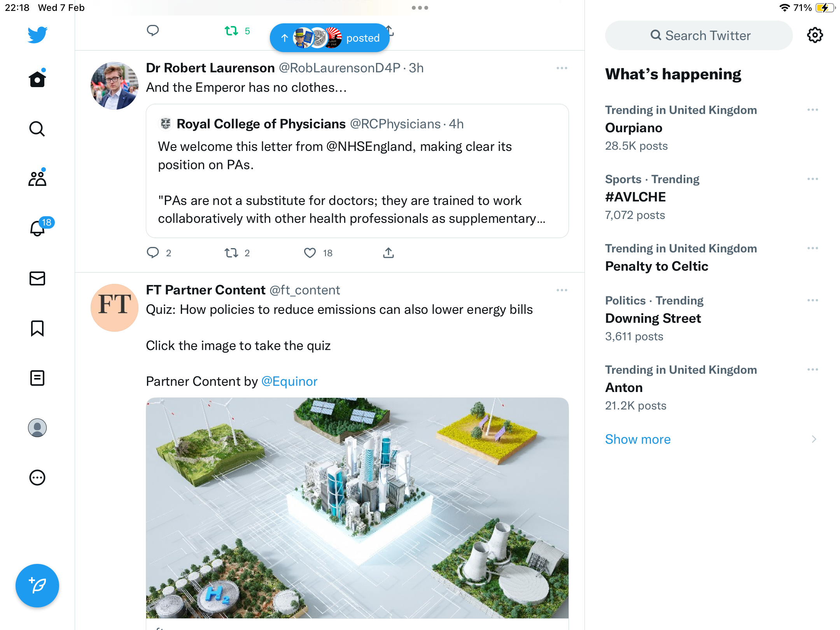
Task: Open more options on Robert Laurenson's tweet
Action: tap(562, 68)
